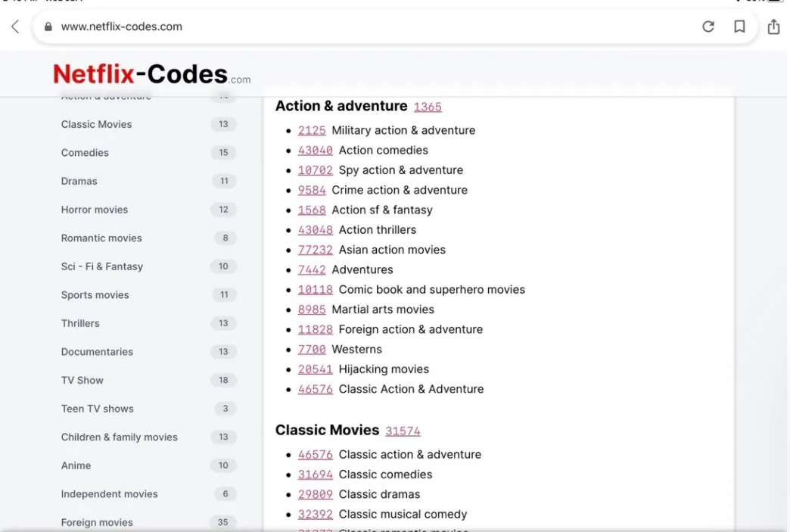Open Horror movies sidebar category

point(95,210)
